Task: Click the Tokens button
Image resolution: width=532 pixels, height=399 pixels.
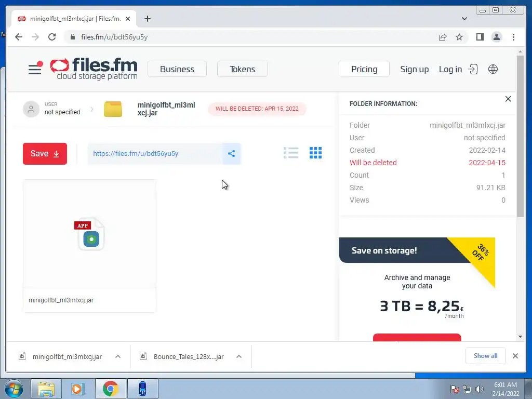Action: 242,69
